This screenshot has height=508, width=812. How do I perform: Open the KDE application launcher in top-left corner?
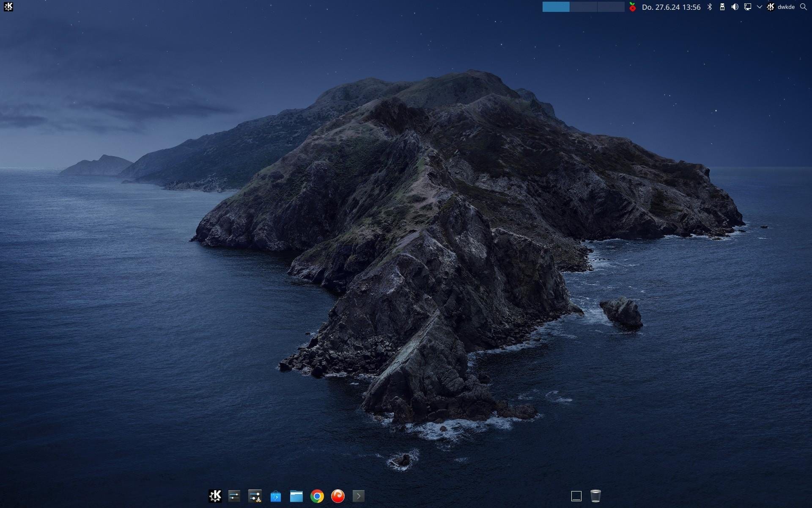(x=8, y=7)
